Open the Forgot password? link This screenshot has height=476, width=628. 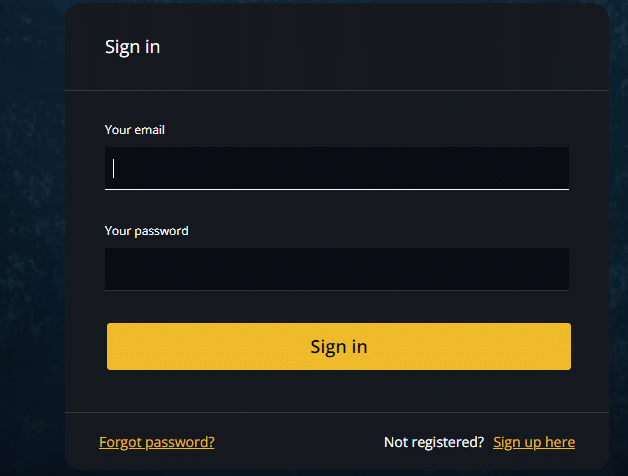click(x=157, y=442)
